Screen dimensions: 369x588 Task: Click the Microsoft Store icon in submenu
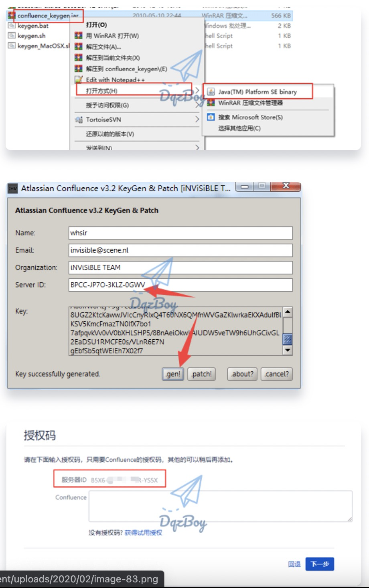211,117
